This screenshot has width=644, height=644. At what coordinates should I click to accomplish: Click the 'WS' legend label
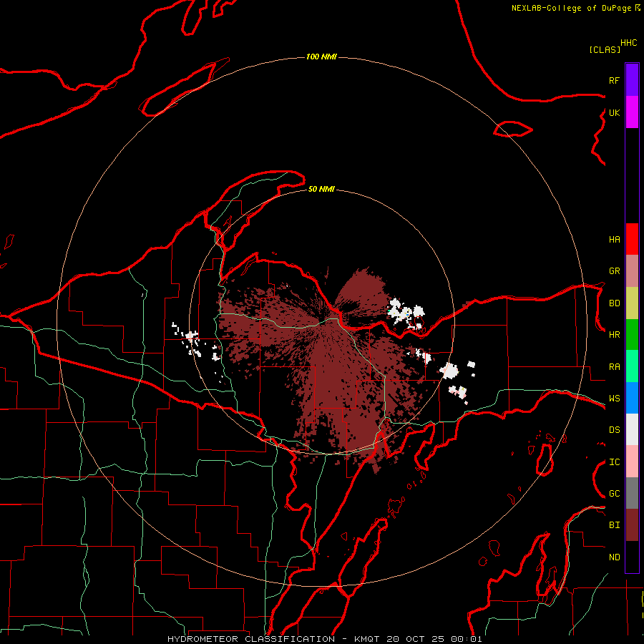614,399
